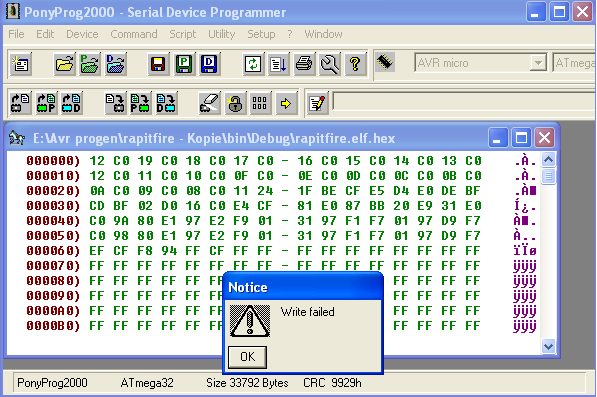597x397 pixels.
Task: Open device file with yellow folder icon
Action: tap(64, 64)
